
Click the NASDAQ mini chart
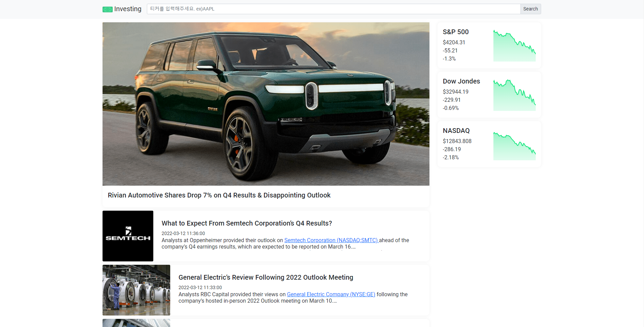coord(514,146)
